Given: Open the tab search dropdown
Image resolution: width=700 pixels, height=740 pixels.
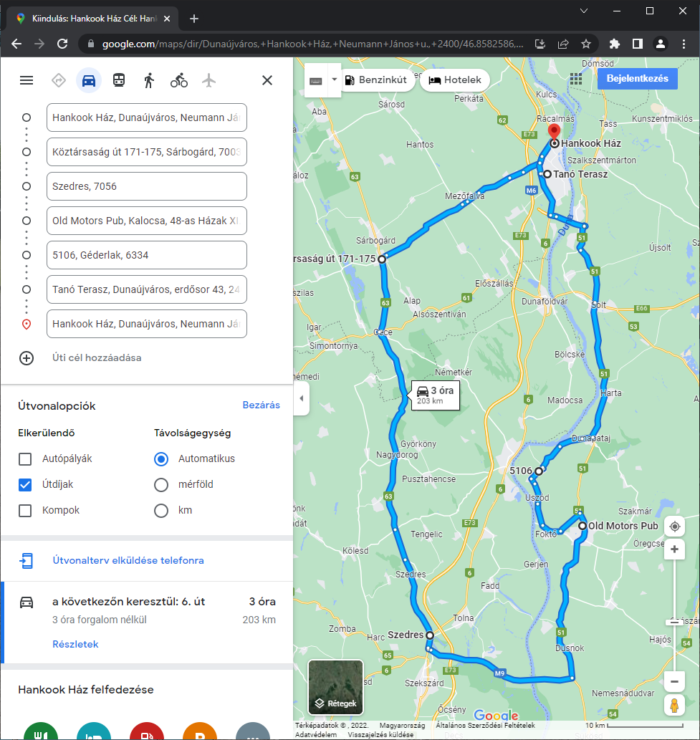Looking at the screenshot, I should pos(584,11).
